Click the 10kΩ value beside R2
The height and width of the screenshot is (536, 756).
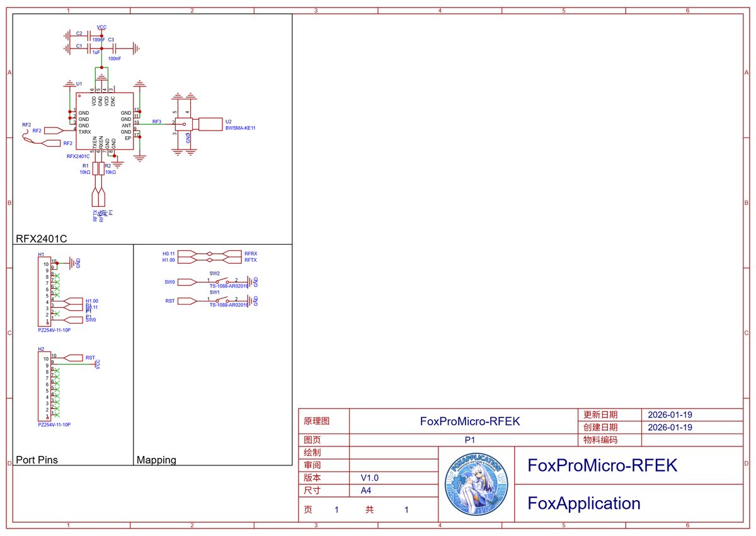coord(110,172)
